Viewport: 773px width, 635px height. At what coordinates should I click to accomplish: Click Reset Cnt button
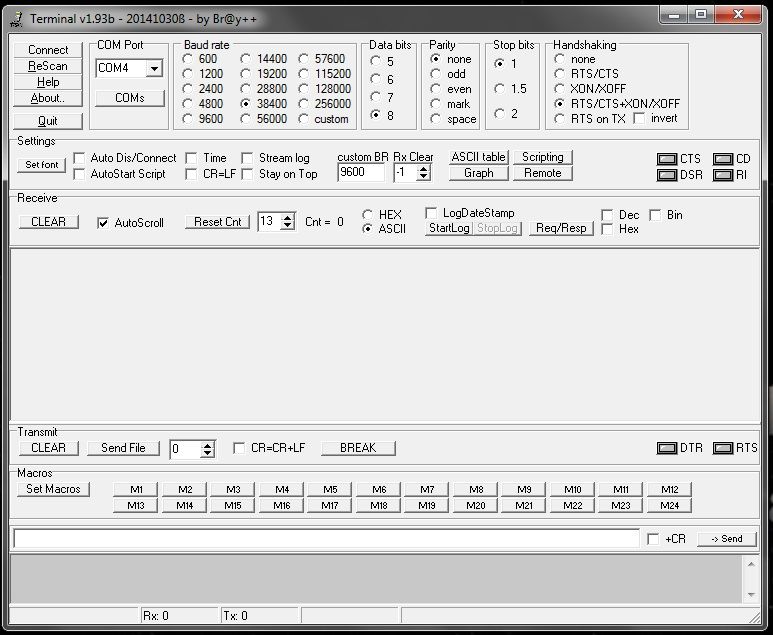(217, 222)
